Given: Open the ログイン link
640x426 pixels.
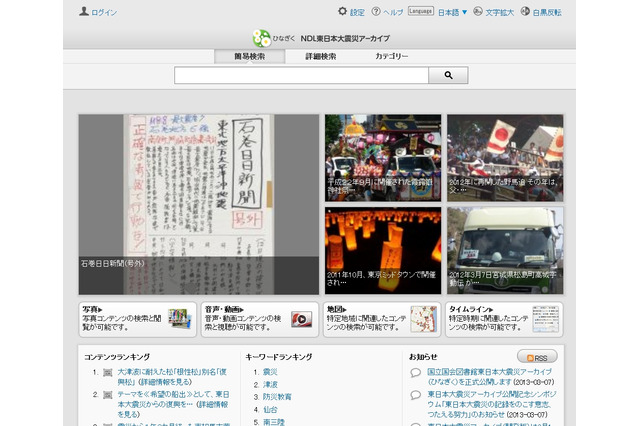Looking at the screenshot, I should (x=104, y=13).
